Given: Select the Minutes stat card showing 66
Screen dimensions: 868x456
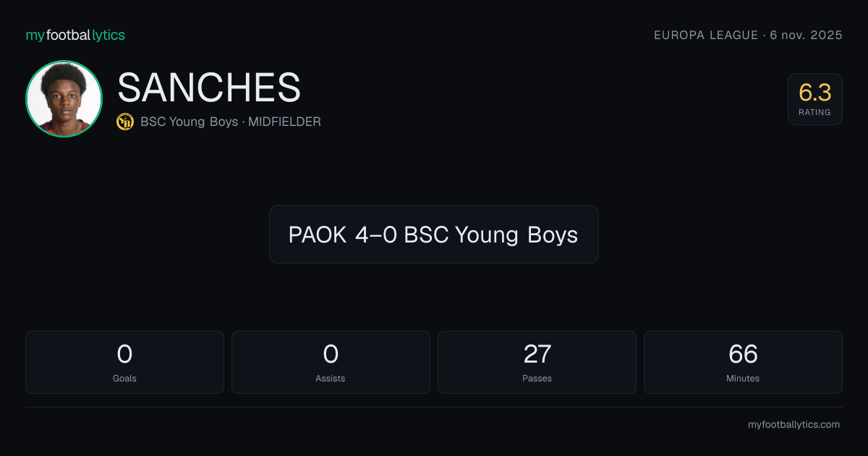Looking at the screenshot, I should click(743, 362).
